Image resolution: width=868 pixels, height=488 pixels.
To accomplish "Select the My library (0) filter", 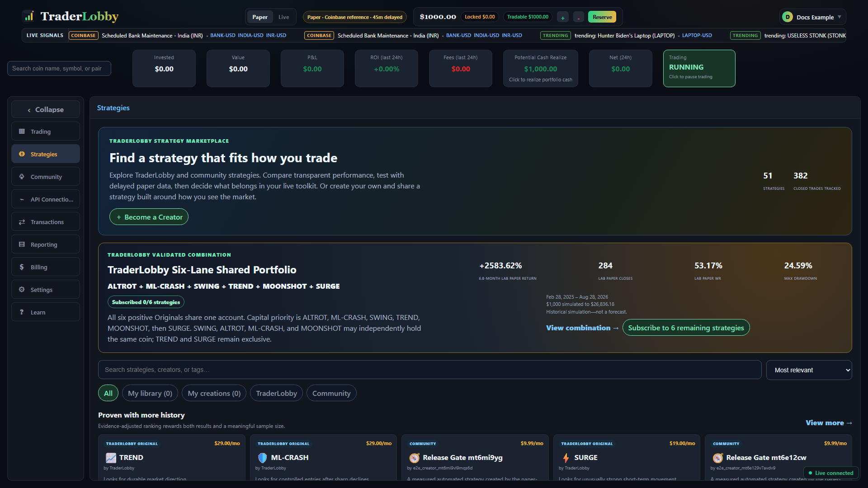I will point(150,393).
